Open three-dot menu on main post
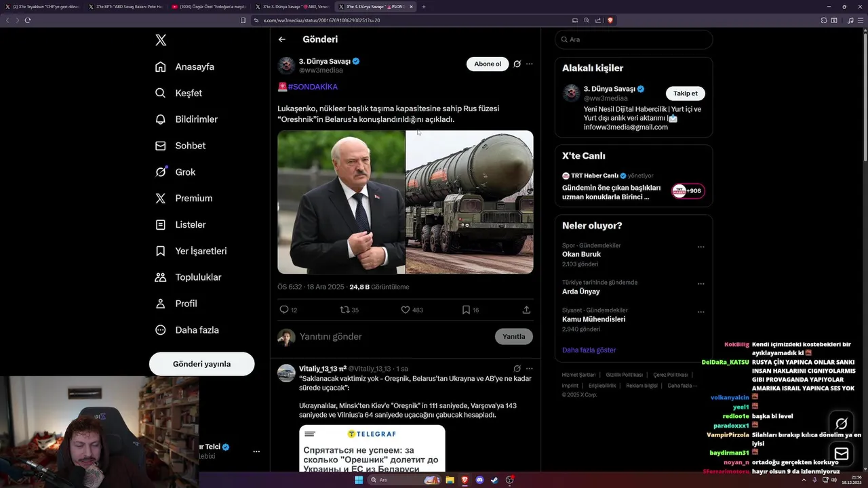 [530, 64]
